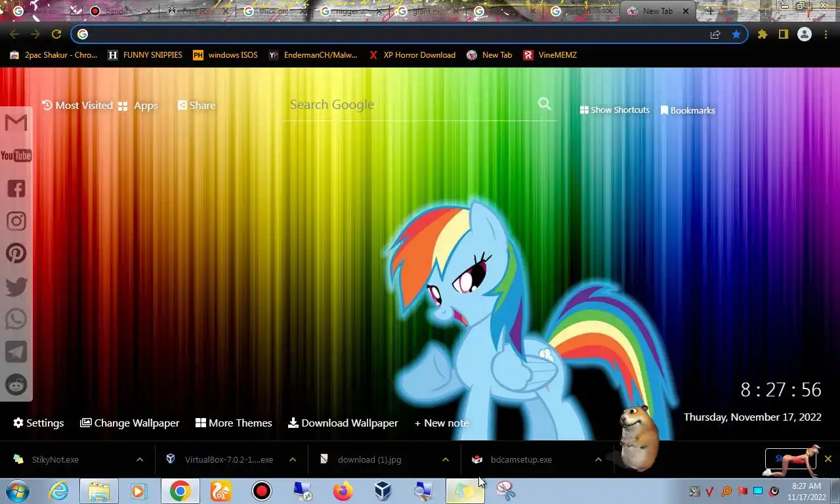
Task: Open the EndermanCH/Malw... bookmark
Action: point(313,55)
